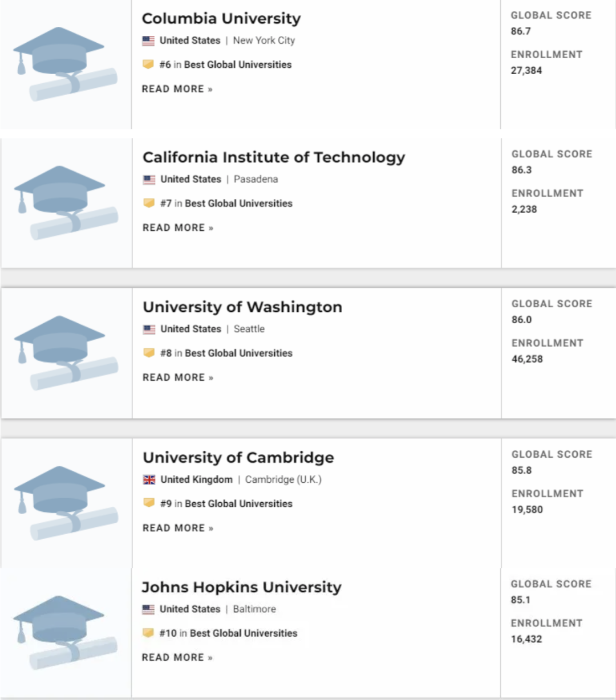
Task: Click the #10 ranking badge icon
Action: tap(148, 633)
